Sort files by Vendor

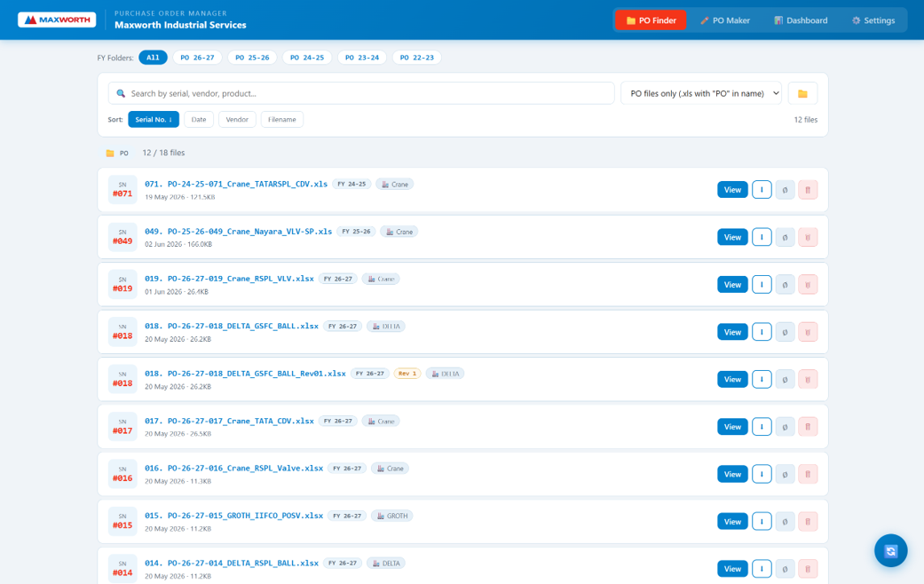[x=237, y=119]
